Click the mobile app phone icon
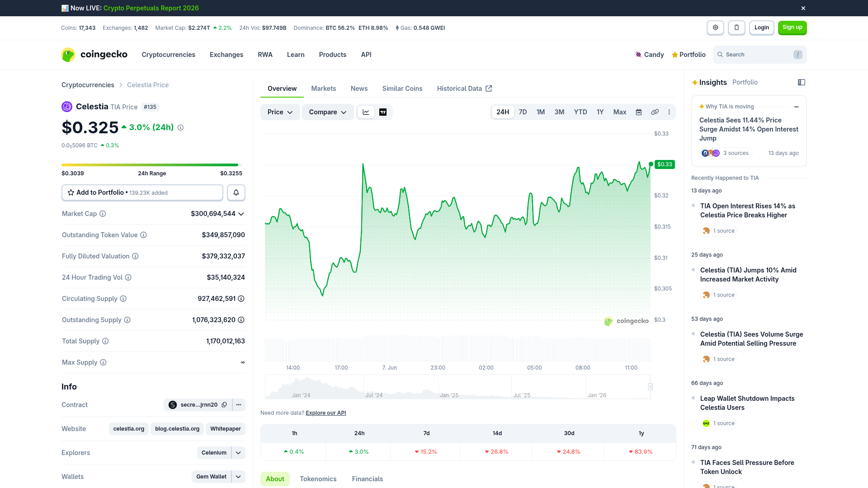Screen dimensions: 868x488 tap(736, 28)
